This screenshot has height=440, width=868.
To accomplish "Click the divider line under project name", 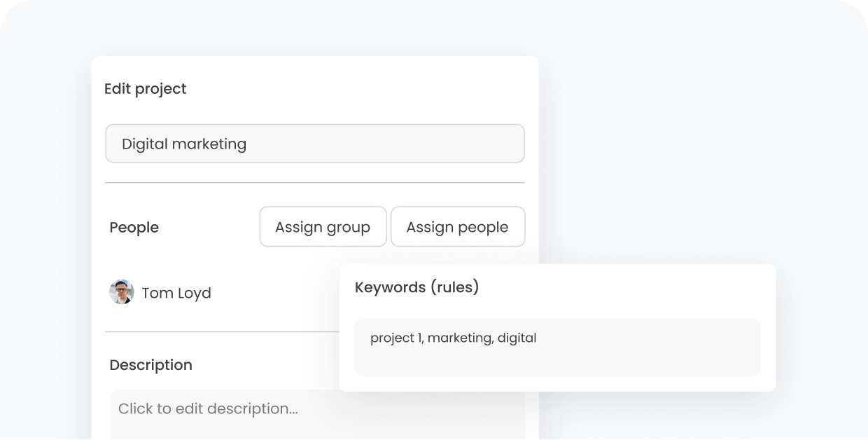I will click(x=314, y=183).
